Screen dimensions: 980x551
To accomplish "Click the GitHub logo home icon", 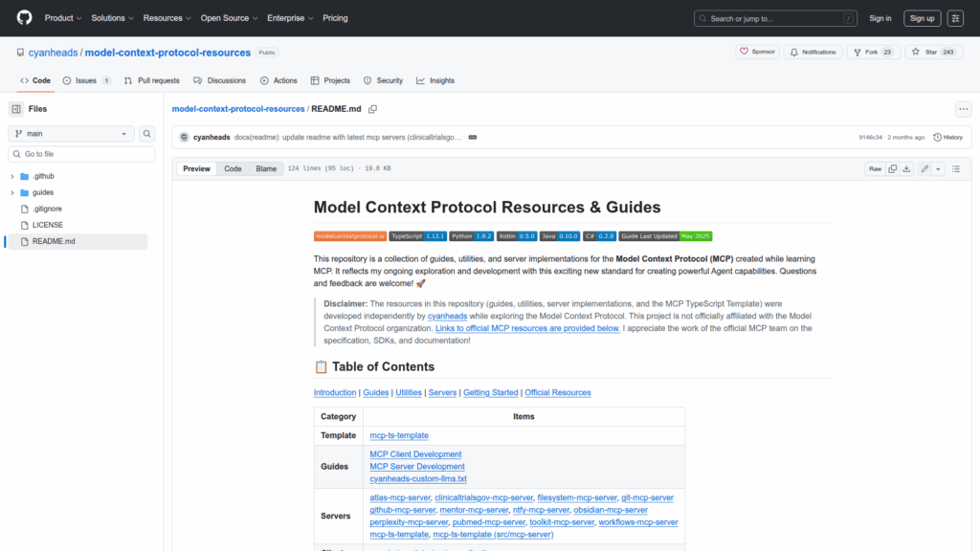I will [x=24, y=18].
